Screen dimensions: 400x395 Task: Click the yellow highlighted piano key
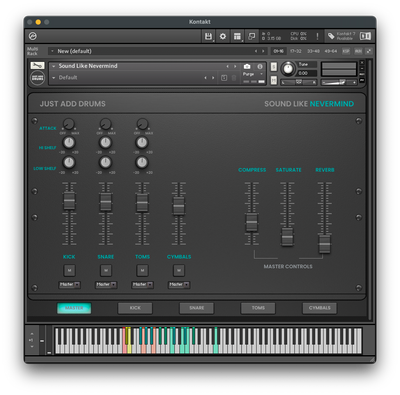[x=129, y=346]
